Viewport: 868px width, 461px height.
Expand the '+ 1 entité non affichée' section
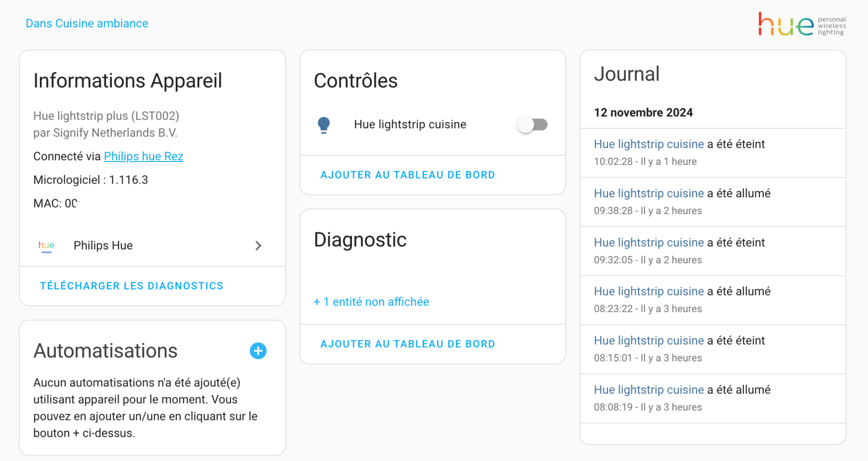coord(371,302)
